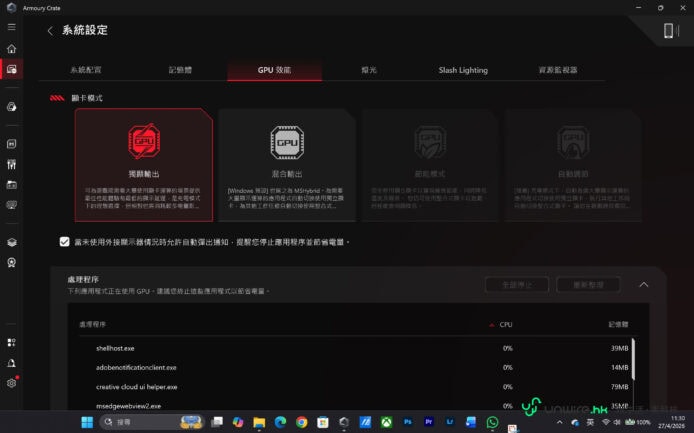Image resolution: width=694 pixels, height=433 pixels.
Task: Uncheck the external display notification checkbox
Action: 65,242
